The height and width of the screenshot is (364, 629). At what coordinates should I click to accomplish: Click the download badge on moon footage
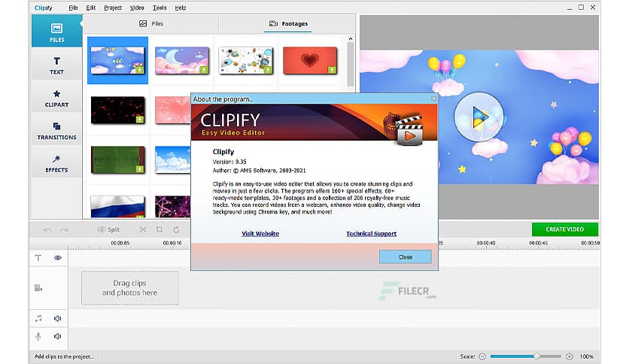(204, 70)
